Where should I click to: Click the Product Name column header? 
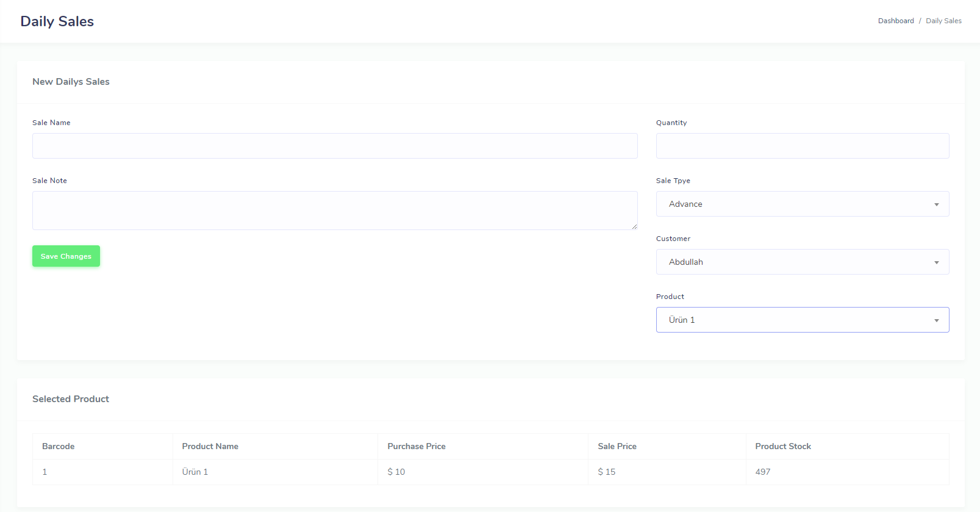click(x=210, y=446)
